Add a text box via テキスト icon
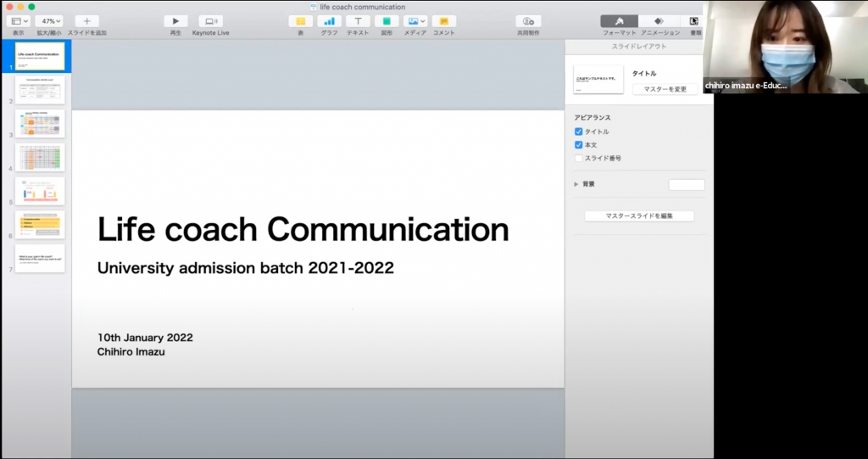The width and height of the screenshot is (868, 459). point(358,21)
